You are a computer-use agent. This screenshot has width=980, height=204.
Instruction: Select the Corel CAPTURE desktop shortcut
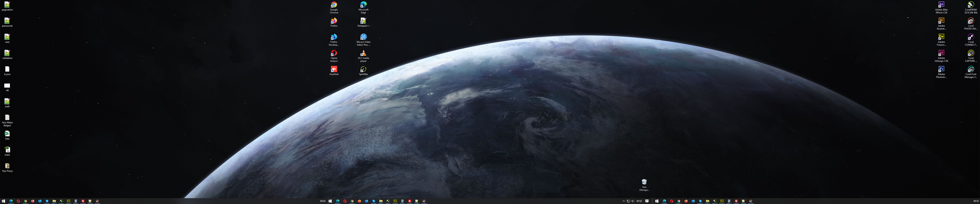(x=970, y=56)
